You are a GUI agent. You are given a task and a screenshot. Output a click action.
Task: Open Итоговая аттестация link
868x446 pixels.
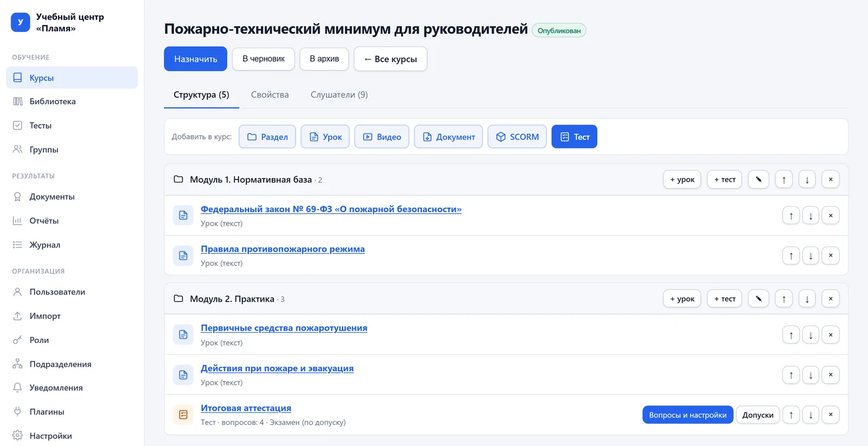pos(246,408)
